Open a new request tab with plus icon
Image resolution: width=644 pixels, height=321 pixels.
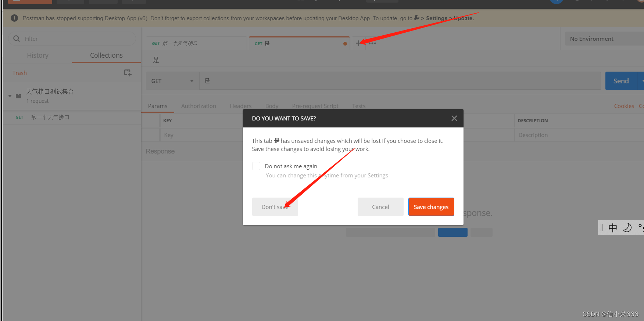pyautogui.click(x=358, y=43)
